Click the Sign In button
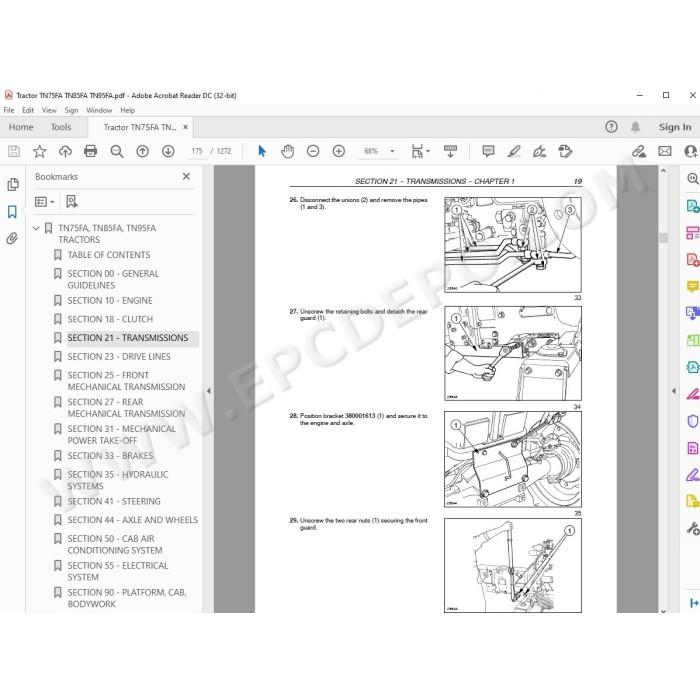The height and width of the screenshot is (700, 700). click(675, 127)
